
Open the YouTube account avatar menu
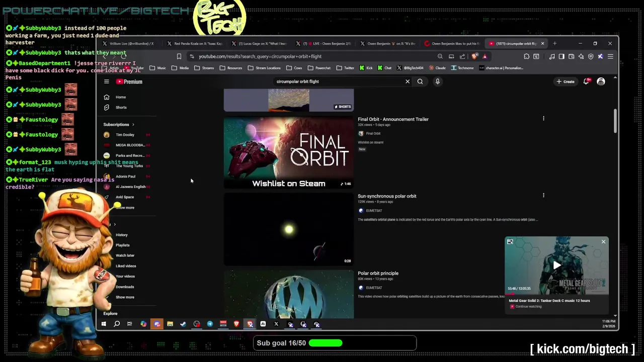[601, 81]
